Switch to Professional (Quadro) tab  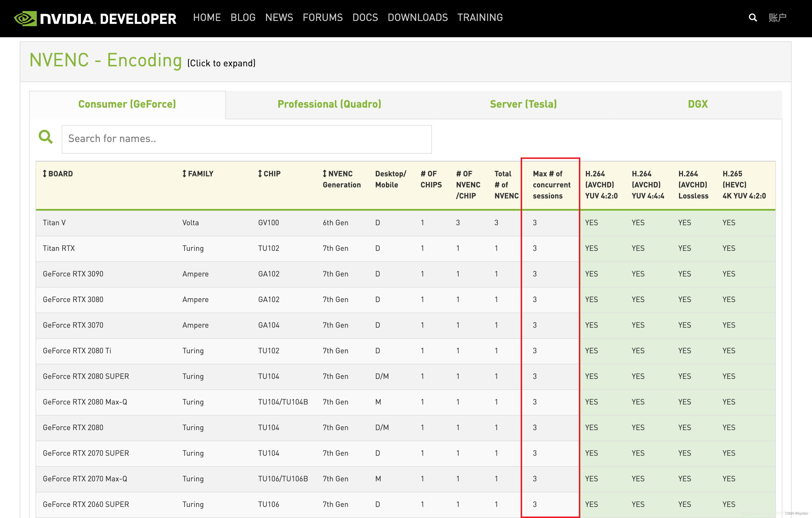(329, 104)
